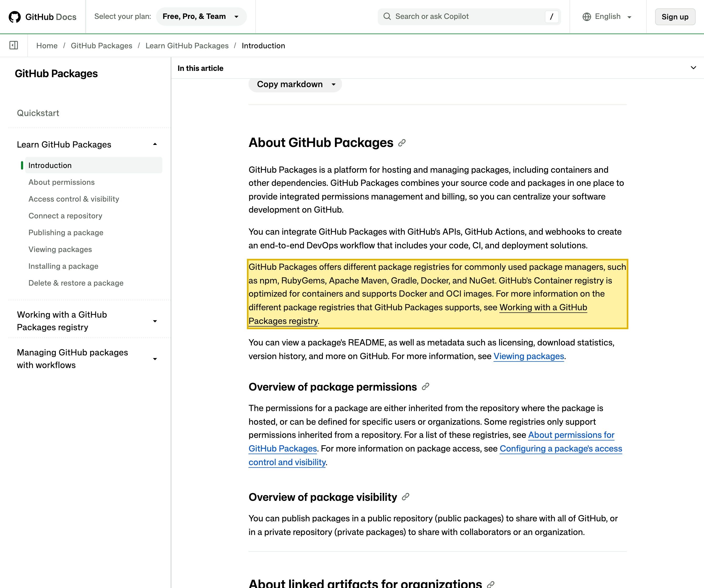
Task: Click the globe language icon
Action: pos(587,17)
